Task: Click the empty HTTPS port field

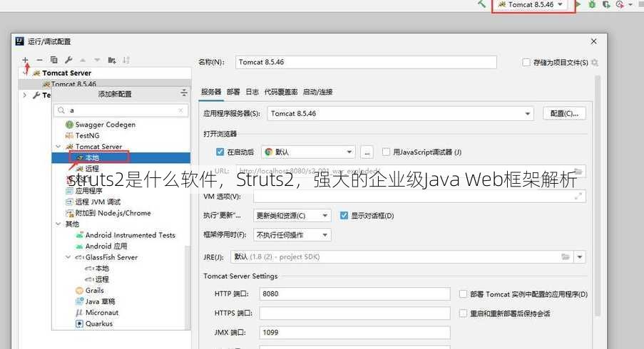Action: coord(355,313)
